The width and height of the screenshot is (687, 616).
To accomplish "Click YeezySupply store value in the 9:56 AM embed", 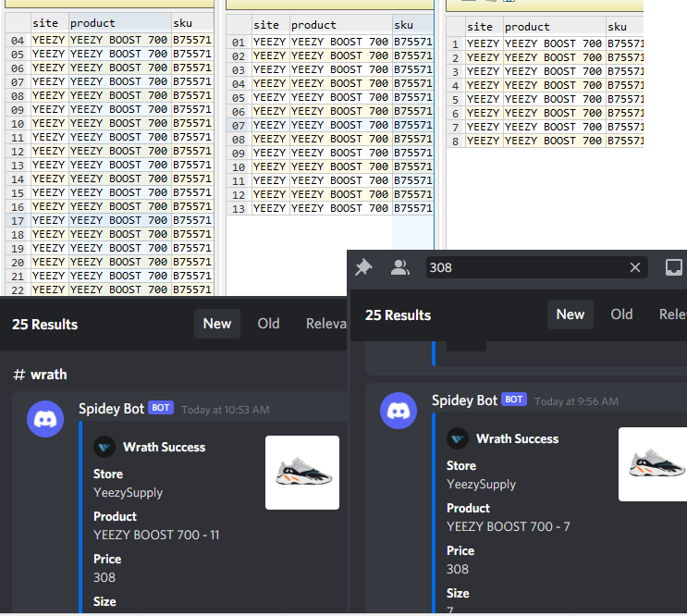I will [x=481, y=485].
